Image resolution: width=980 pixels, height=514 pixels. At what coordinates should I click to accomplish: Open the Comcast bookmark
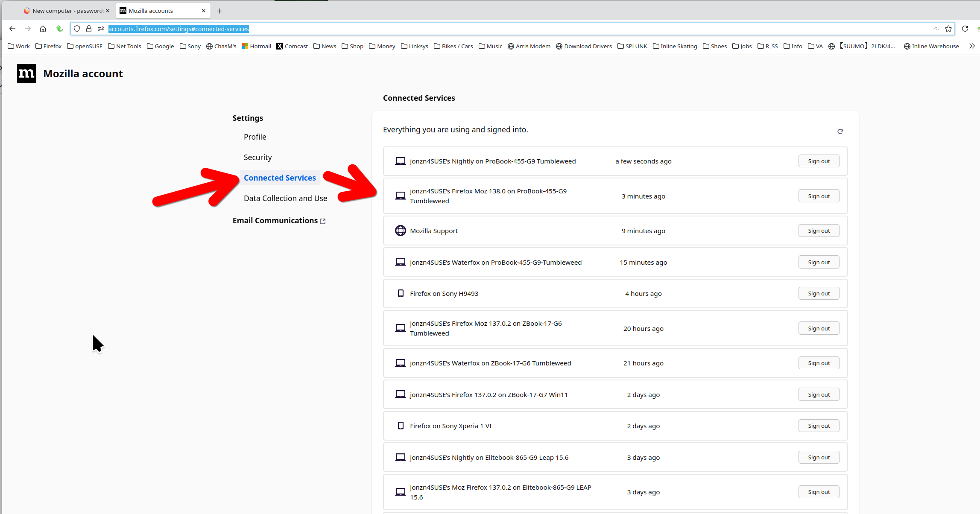click(x=292, y=46)
